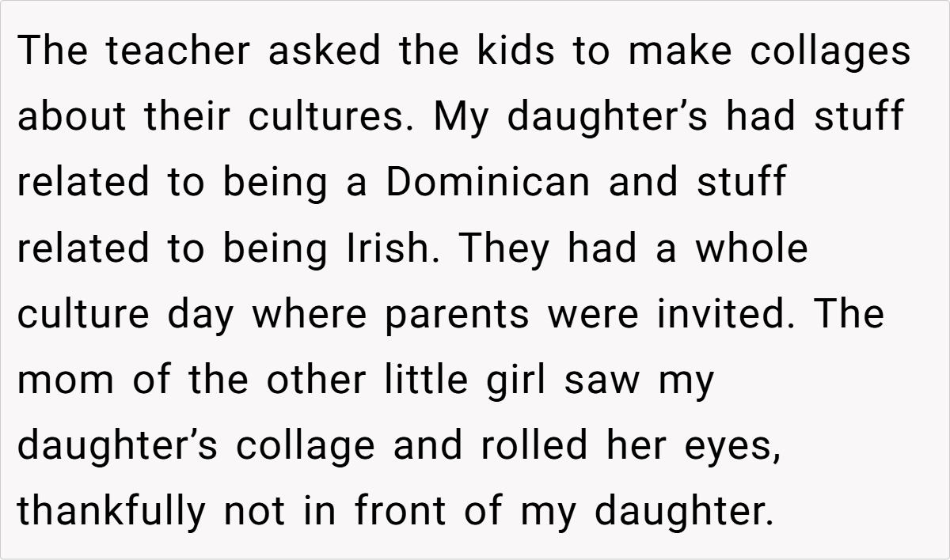
Task: Click the word "thankfully"
Action: (110, 512)
